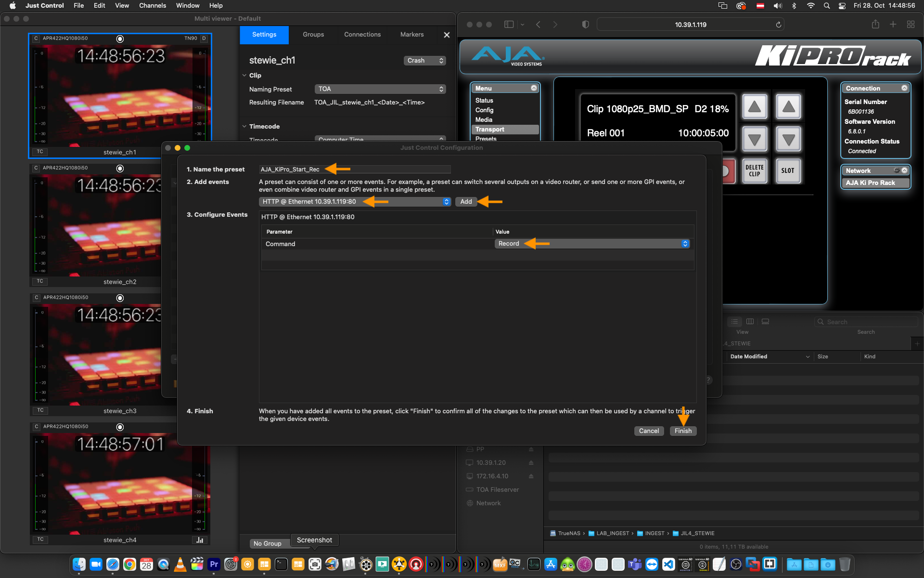924x578 pixels.
Task: Edit the preset name field AJA_KiPro_Start_Rec
Action: pos(355,170)
